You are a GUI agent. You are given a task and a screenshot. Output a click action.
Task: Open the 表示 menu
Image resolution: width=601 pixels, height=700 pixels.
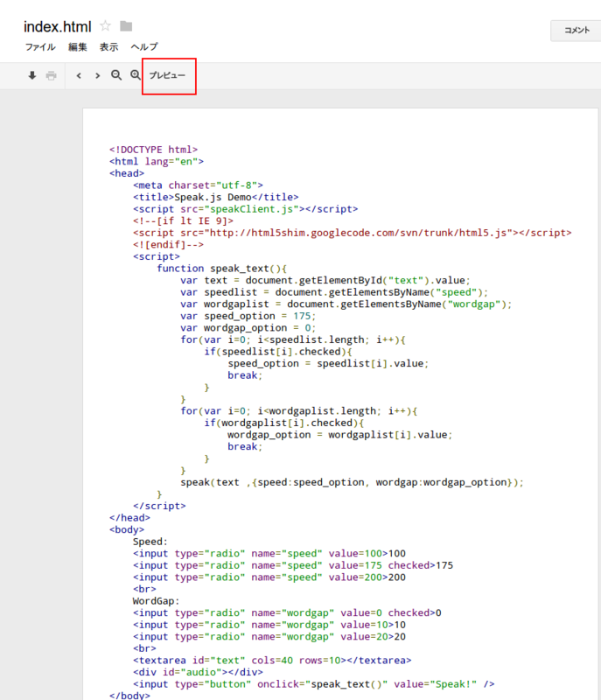pyautogui.click(x=108, y=47)
